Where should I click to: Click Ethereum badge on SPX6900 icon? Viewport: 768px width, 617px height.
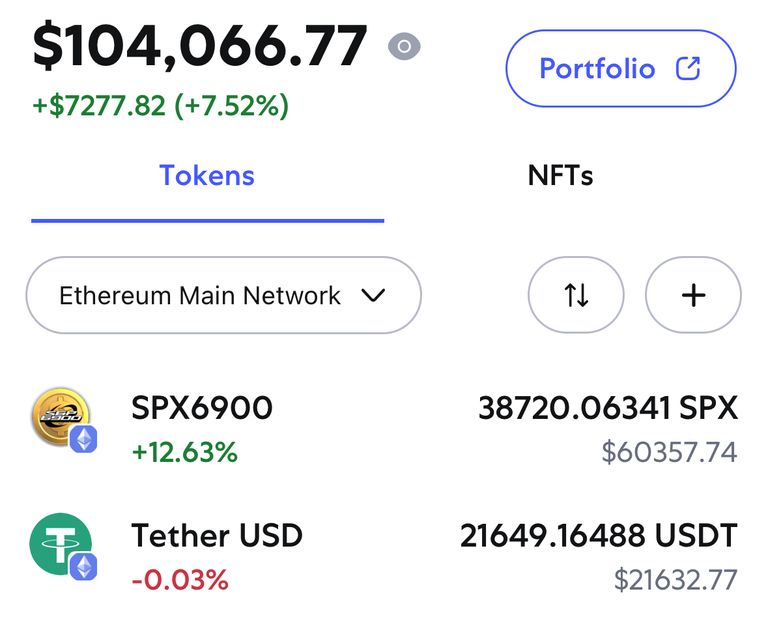point(83,439)
